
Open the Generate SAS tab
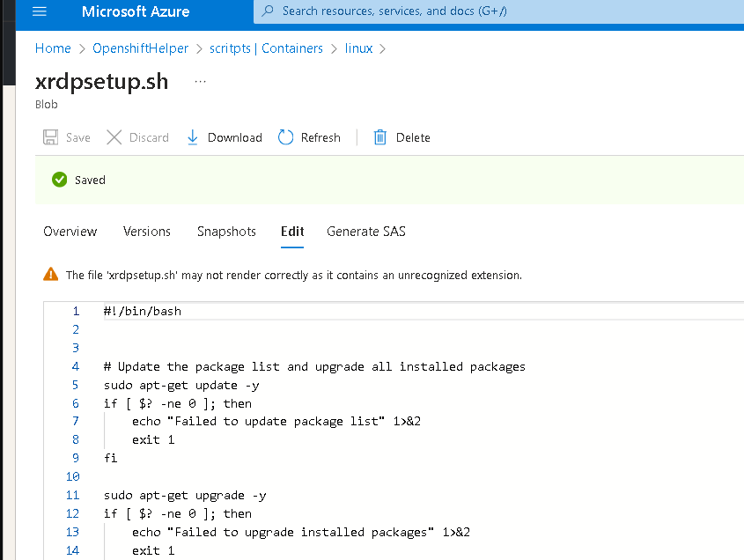click(365, 231)
